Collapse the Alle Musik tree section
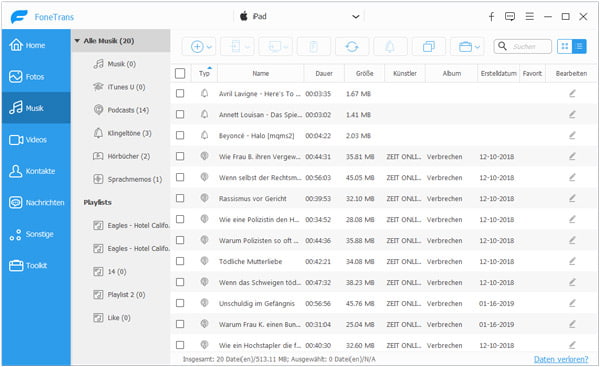The image size is (600, 367). tap(77, 41)
